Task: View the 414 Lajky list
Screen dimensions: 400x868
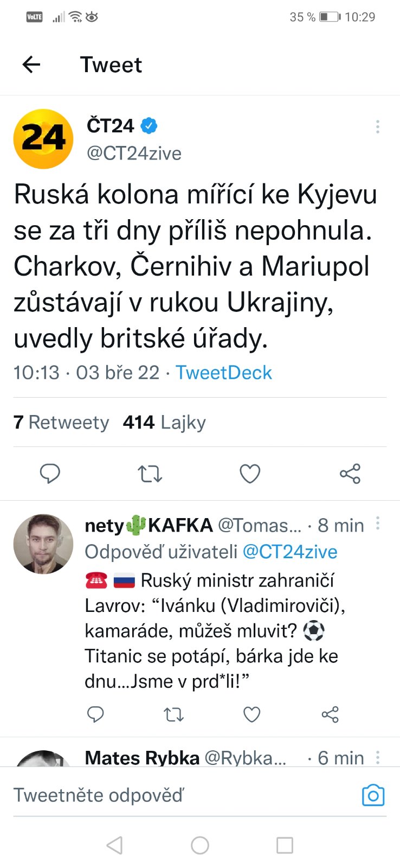Action: point(164,422)
